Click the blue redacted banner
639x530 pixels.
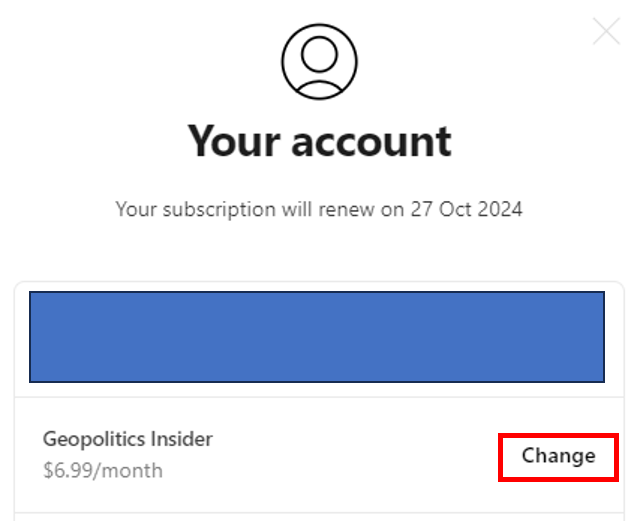317,337
